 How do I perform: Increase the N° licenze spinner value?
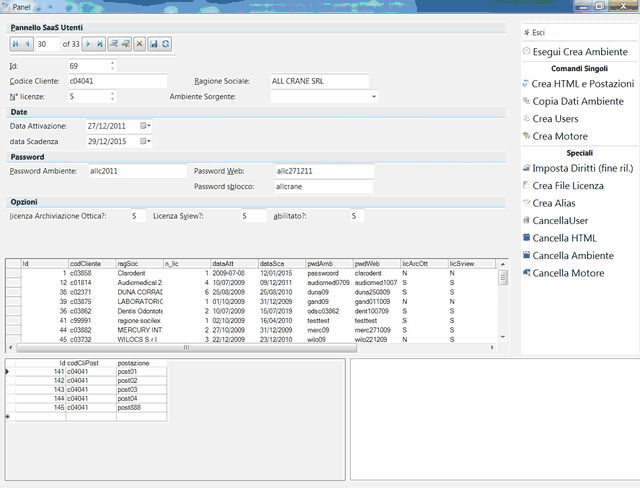tap(112, 94)
